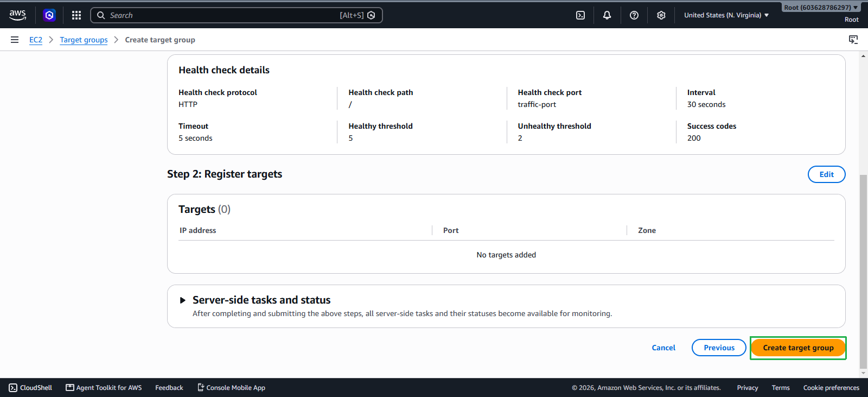Edit Step 2 Register targets
Image resolution: width=868 pixels, height=397 pixels.
click(826, 174)
